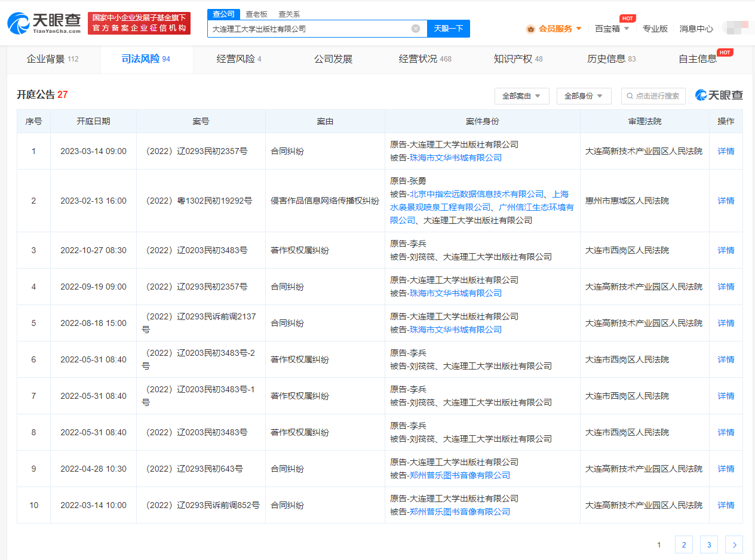The height and width of the screenshot is (560, 755).
Task: Jump to pagination page 2
Action: (683, 544)
